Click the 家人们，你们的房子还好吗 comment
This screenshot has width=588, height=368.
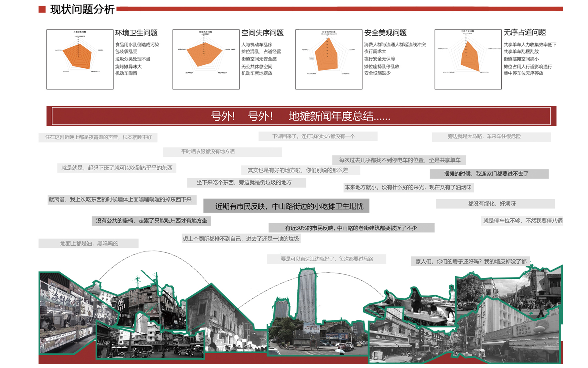(470, 261)
